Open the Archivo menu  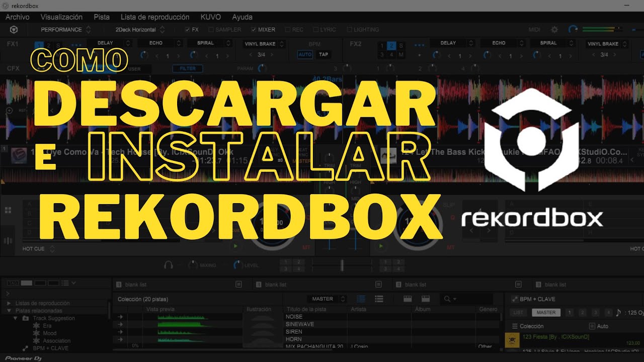click(x=18, y=17)
